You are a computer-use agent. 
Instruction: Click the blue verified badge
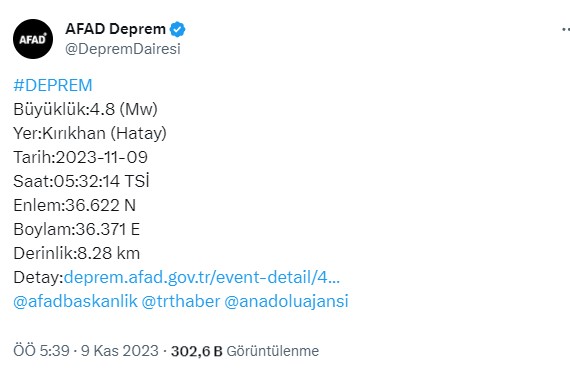pos(177,29)
